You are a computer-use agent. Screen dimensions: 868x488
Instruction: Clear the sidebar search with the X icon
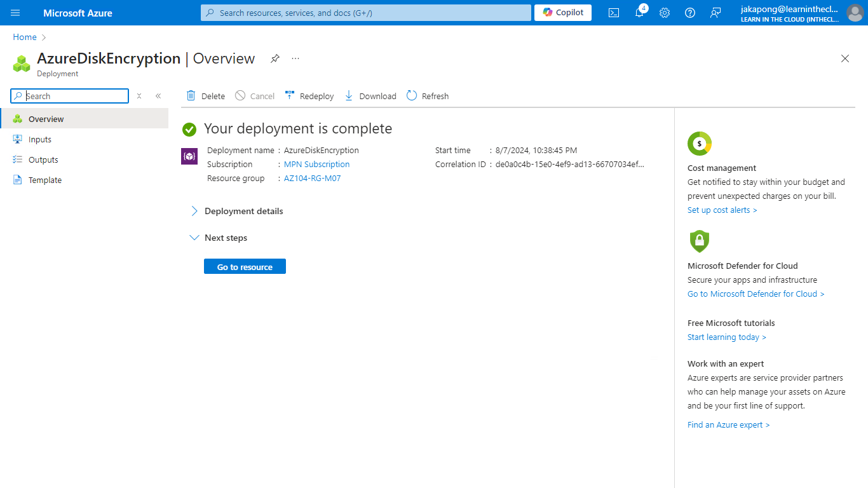tap(139, 96)
